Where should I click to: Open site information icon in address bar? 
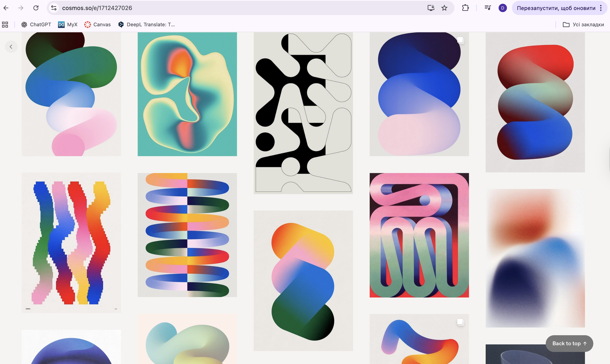point(54,8)
